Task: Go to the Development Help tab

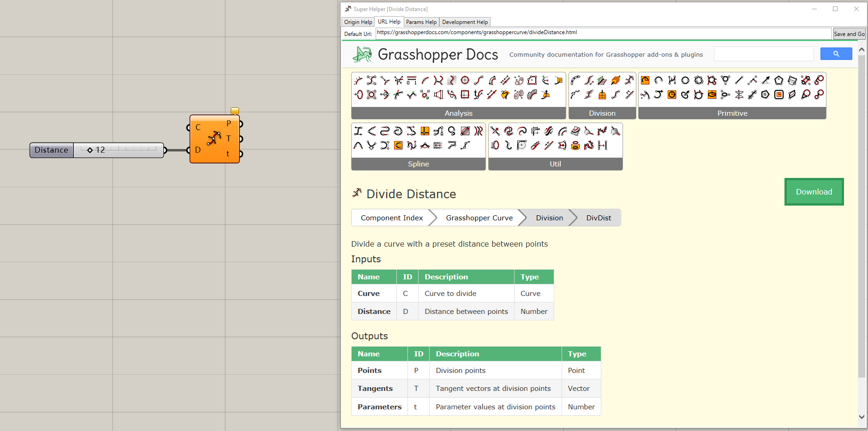Action: [465, 22]
